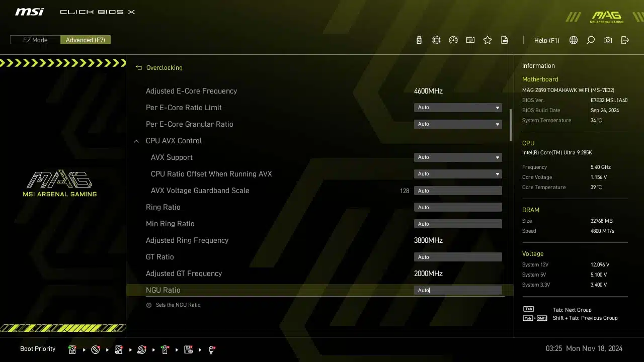Open Per E-Core Granular Ratio dropdown
Screen dimensions: 644x362
458,124
